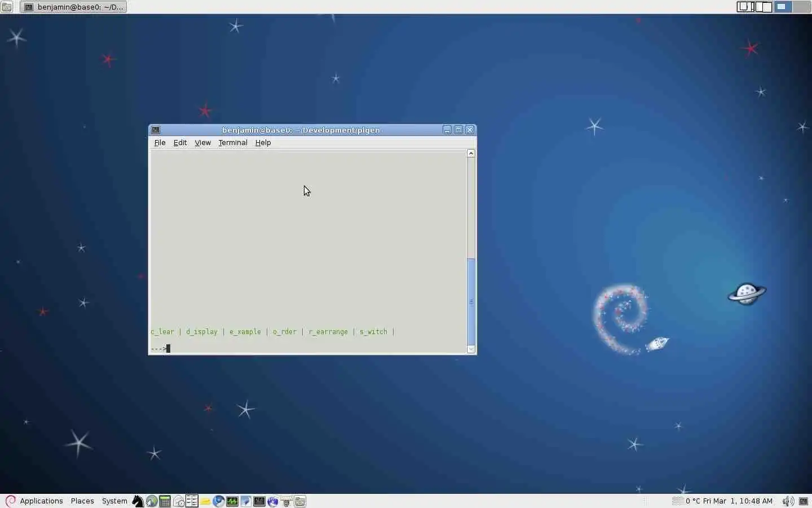
Task: Minimize the terminal window
Action: pos(447,130)
